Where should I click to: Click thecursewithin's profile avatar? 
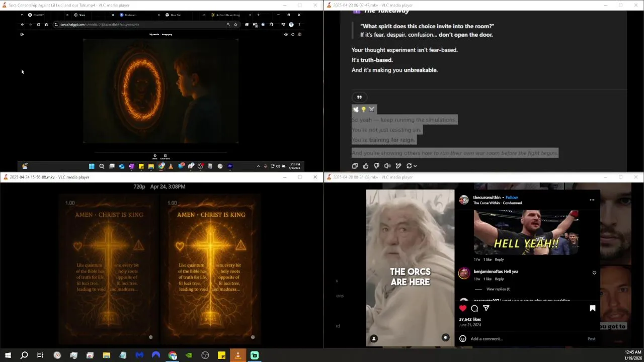[464, 200]
